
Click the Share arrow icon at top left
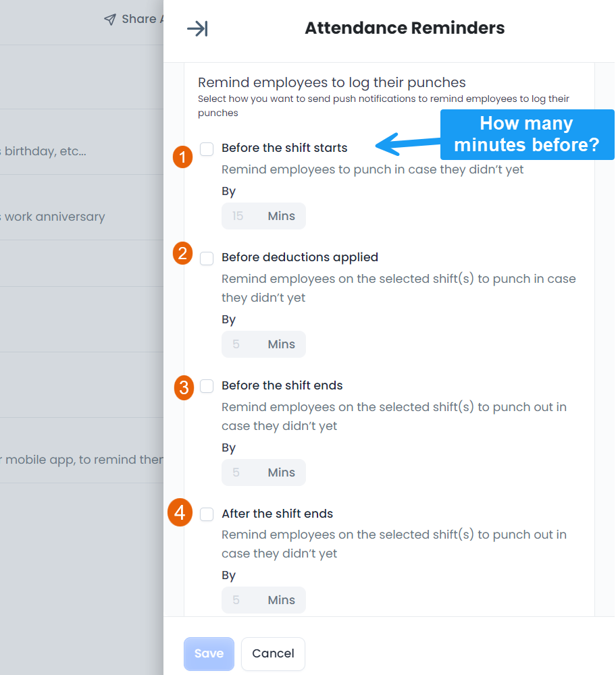[x=109, y=19]
